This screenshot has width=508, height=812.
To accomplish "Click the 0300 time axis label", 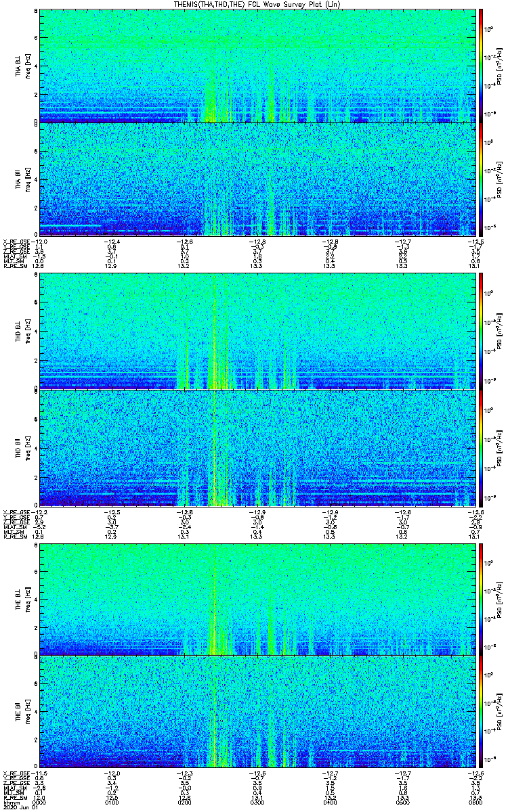I will [257, 802].
